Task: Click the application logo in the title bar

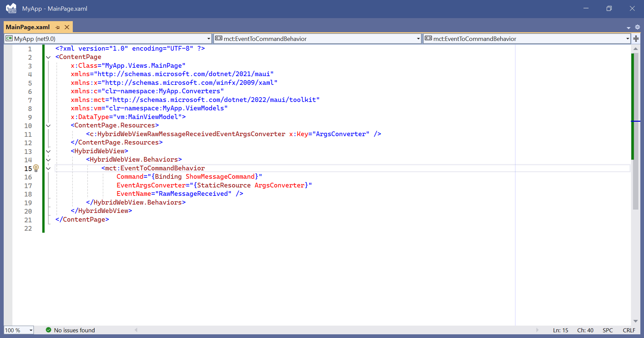Action: click(11, 8)
